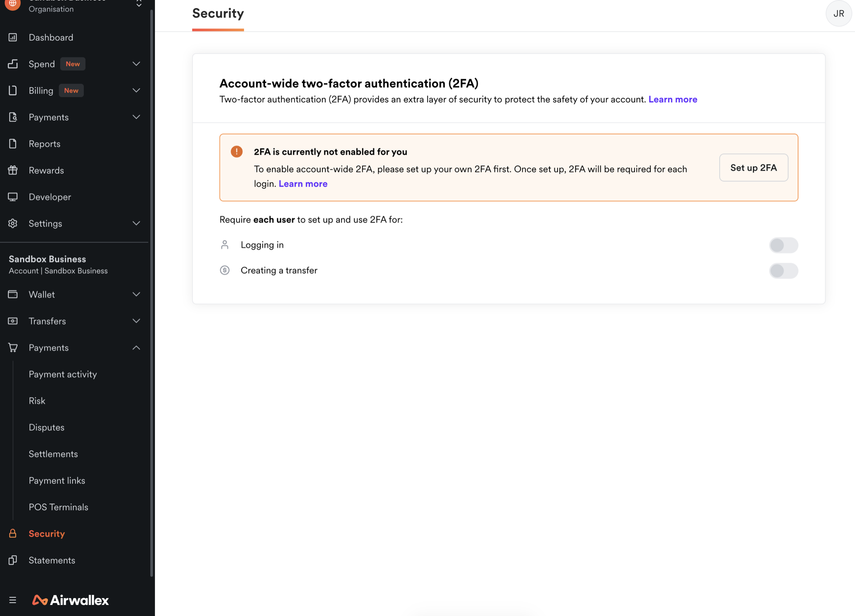Expand organisation Payments chevron near Reports
Screen dimensions: 855x616
click(x=136, y=117)
